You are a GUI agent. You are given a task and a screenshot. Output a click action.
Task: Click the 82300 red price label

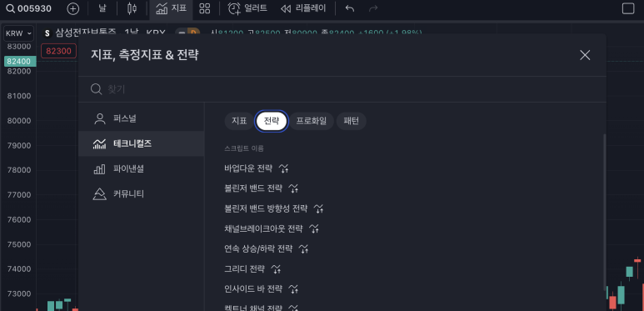click(58, 51)
